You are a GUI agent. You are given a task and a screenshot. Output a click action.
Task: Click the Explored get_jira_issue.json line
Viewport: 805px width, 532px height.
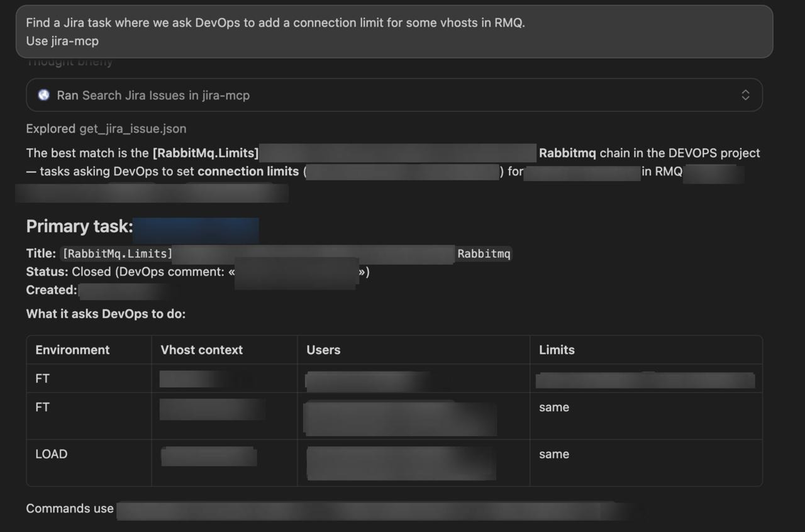106,128
